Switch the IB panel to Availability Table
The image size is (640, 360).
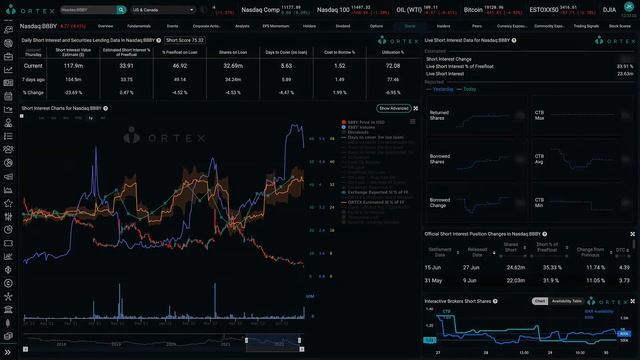567,301
